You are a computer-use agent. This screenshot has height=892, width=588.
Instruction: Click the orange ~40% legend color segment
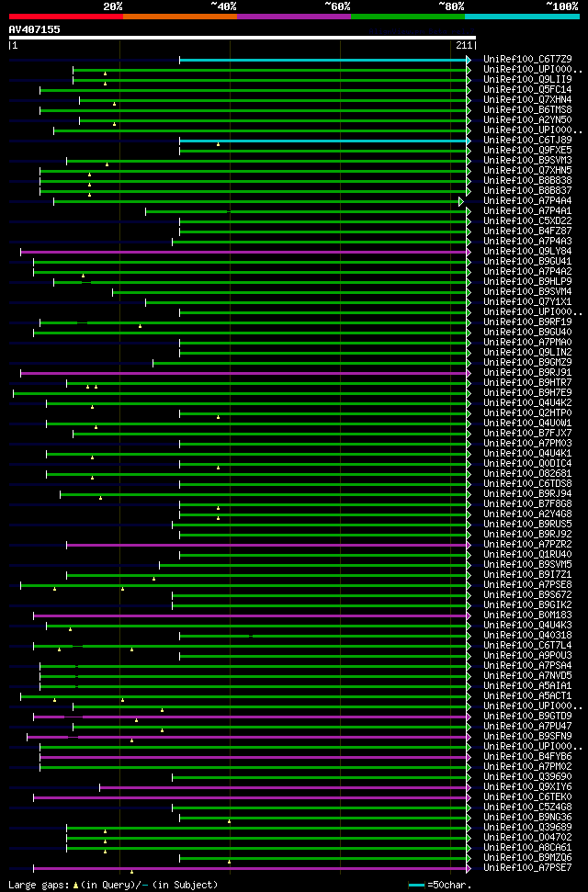180,17
